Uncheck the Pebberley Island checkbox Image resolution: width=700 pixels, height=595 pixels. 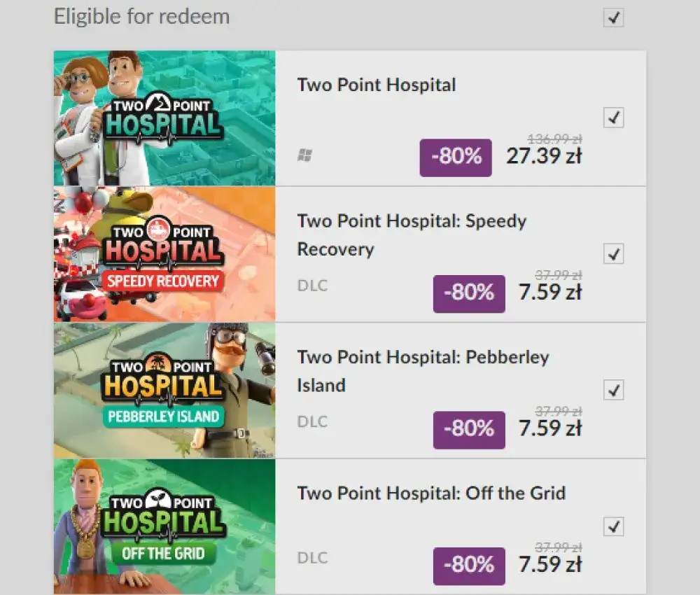point(613,391)
